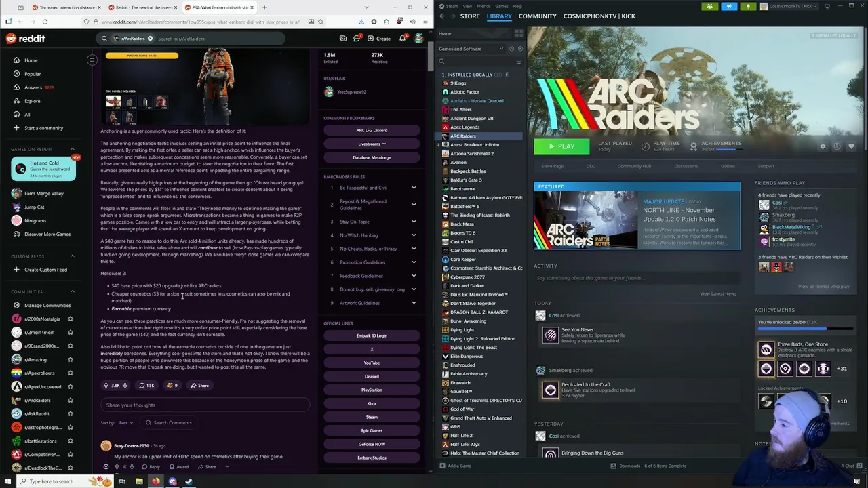This screenshot has height=488, width=868.
Task: Open Steam library advanced filter icon
Action: pyautogui.click(x=519, y=62)
